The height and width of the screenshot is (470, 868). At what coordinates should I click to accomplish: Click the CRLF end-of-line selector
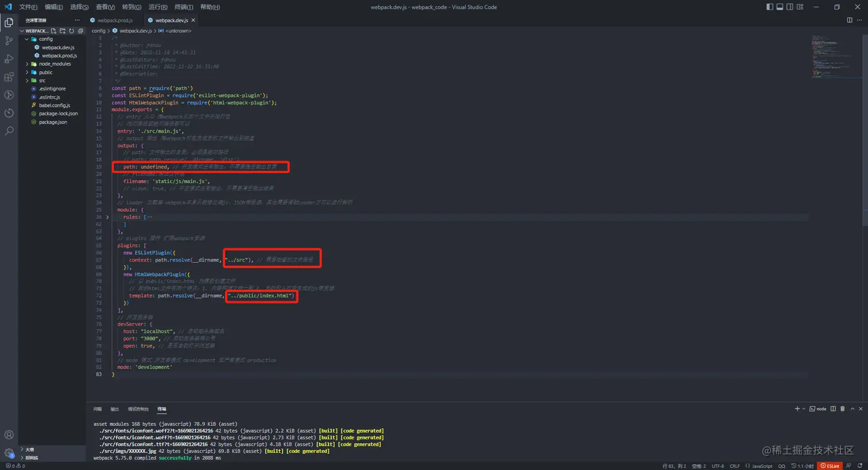[735, 466]
